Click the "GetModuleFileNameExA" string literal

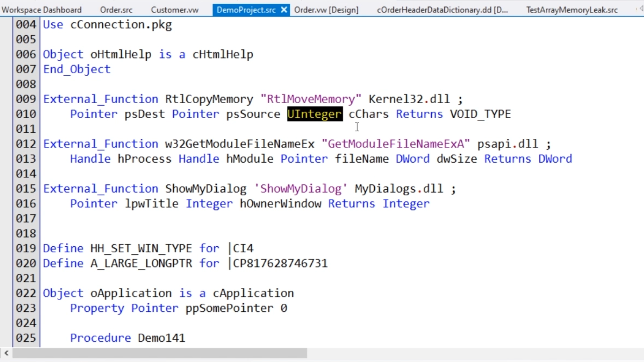[x=396, y=144]
